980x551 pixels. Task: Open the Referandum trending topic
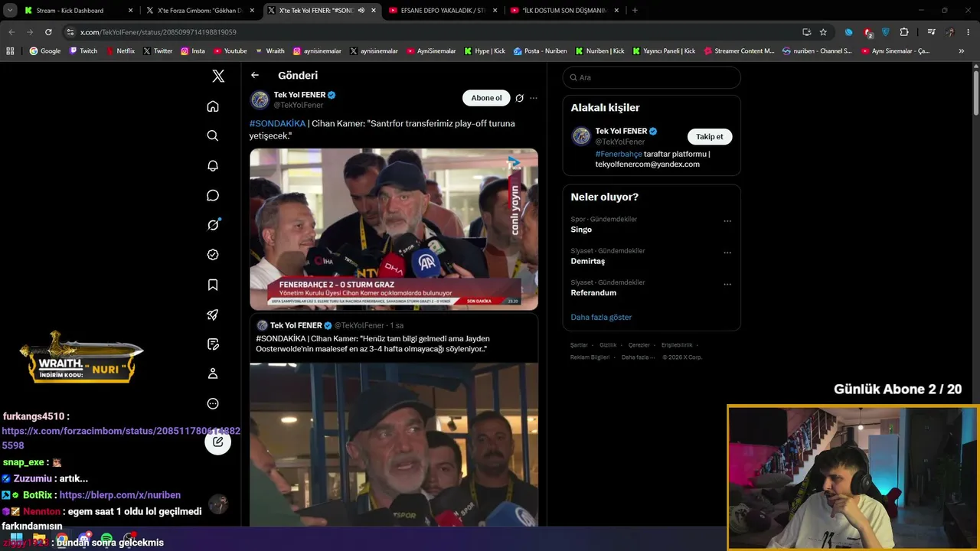tap(593, 292)
